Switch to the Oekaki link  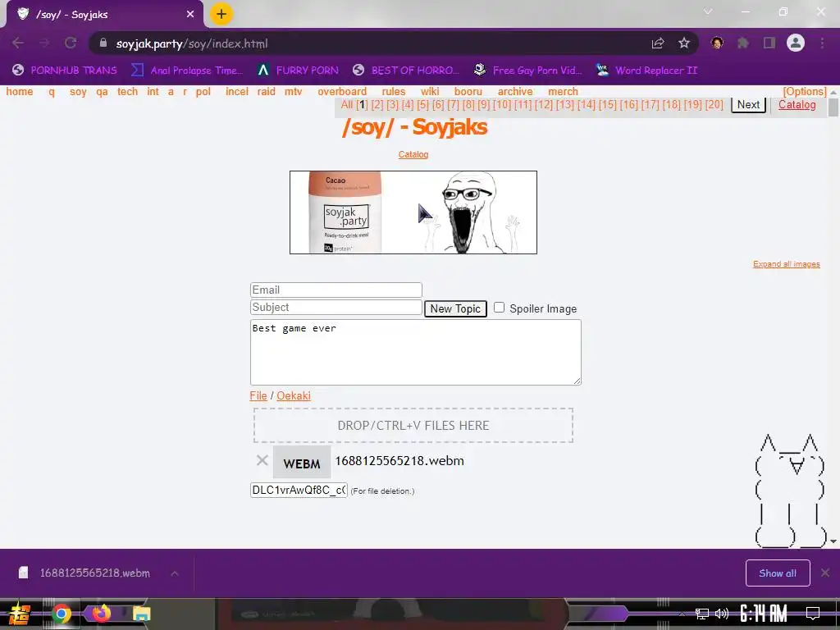pyautogui.click(x=294, y=396)
